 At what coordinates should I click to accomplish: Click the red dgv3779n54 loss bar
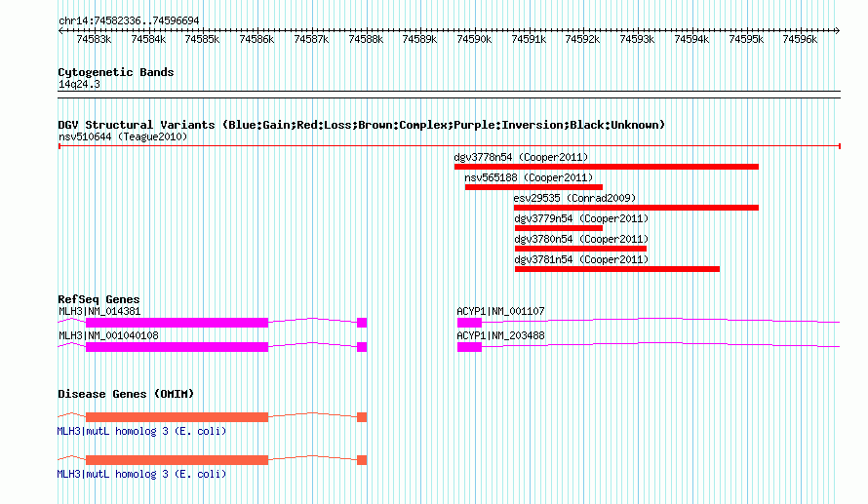pos(559,228)
